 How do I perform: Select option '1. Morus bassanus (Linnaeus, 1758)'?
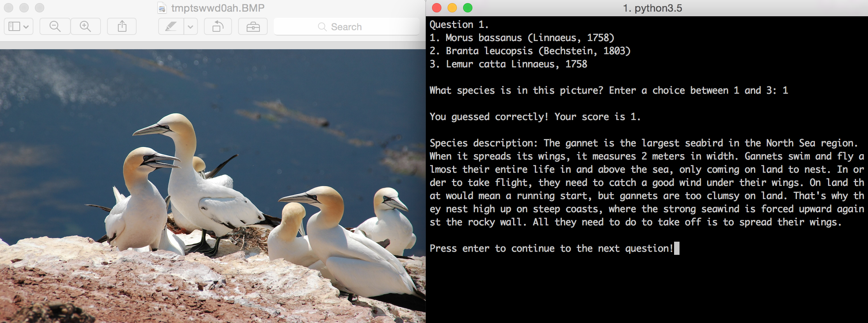[522, 38]
